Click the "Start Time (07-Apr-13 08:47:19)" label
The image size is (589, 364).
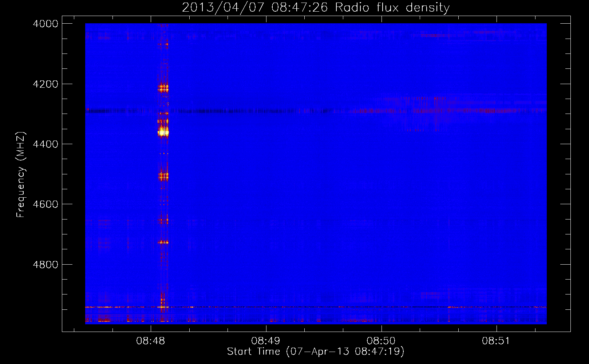316,351
